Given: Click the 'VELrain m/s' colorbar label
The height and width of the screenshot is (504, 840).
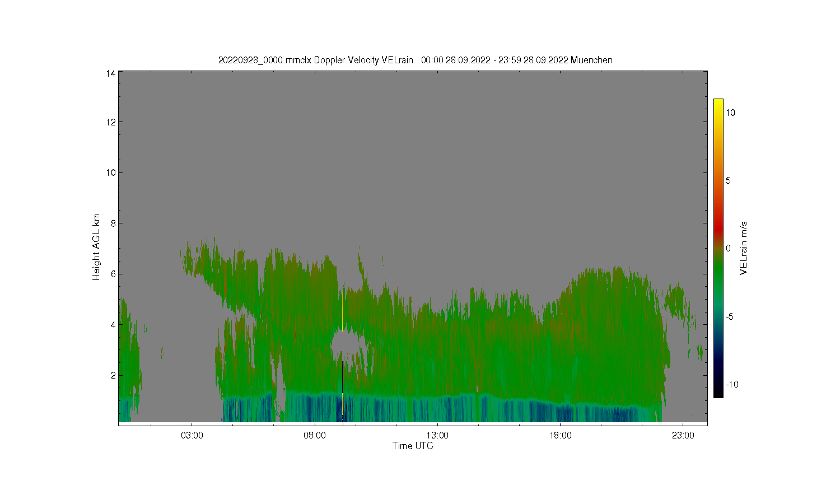Looking at the screenshot, I should coord(744,248).
